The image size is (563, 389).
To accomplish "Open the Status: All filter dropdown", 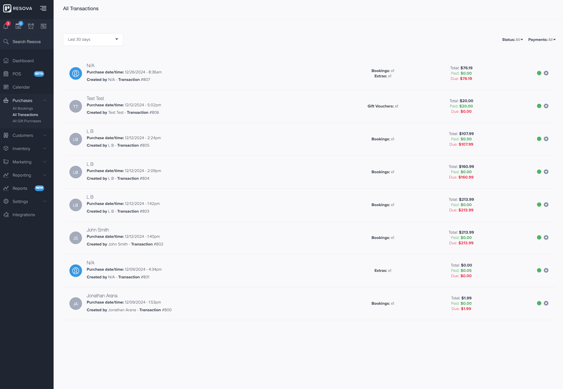I will click(512, 40).
